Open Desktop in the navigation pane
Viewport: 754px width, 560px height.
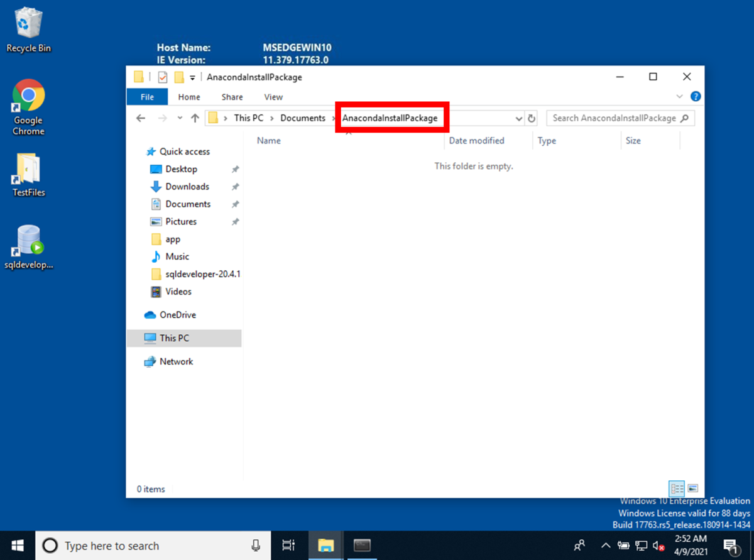tap(181, 169)
